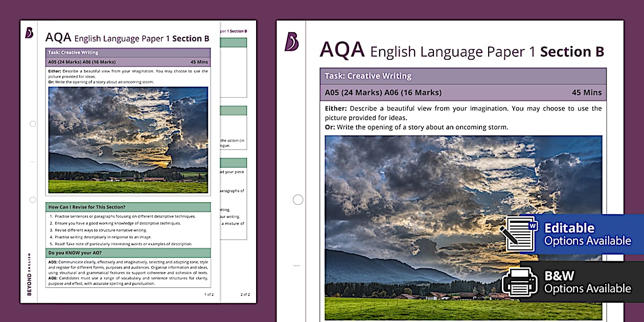The height and width of the screenshot is (322, 644).
Task: Click the upper hole punch on the small page
Action: 33,124
